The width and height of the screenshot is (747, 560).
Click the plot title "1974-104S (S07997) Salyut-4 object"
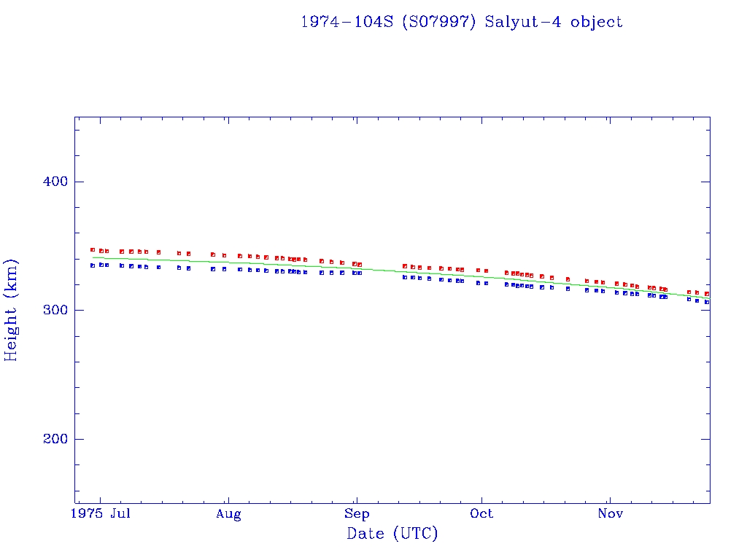(461, 22)
